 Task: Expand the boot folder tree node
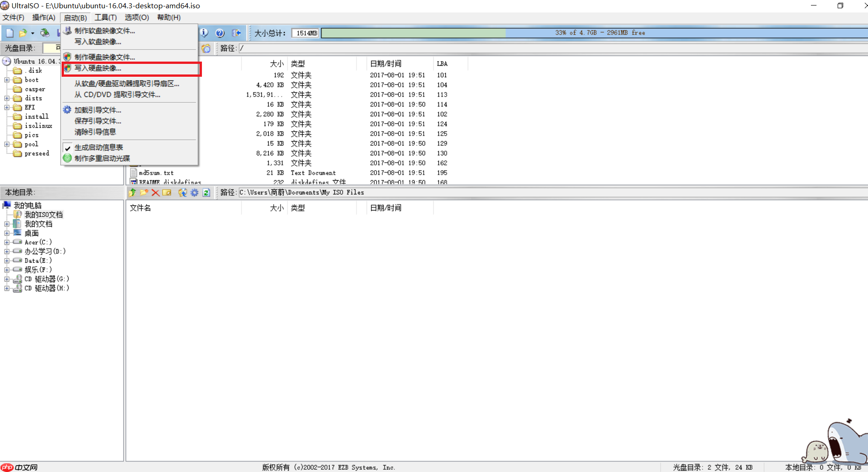click(x=7, y=80)
